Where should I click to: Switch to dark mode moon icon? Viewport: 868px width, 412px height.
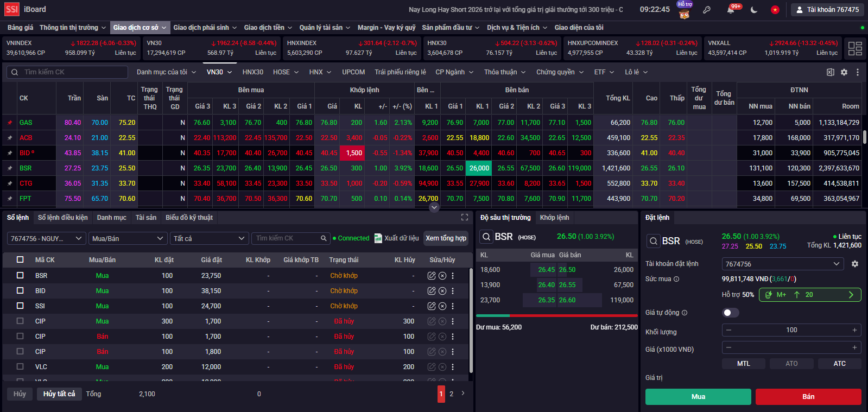[x=754, y=10]
